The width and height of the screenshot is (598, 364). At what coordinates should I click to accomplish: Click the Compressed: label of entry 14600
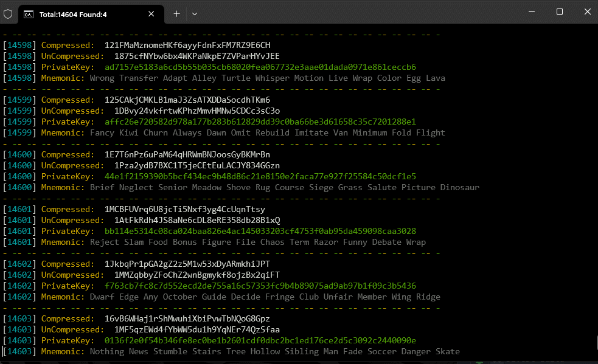coord(68,155)
